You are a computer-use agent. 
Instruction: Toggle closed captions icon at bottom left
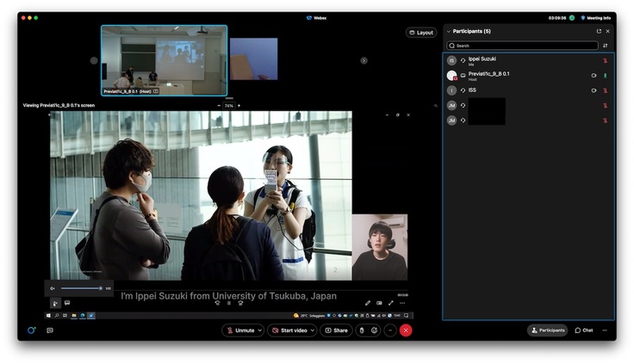coord(50,330)
